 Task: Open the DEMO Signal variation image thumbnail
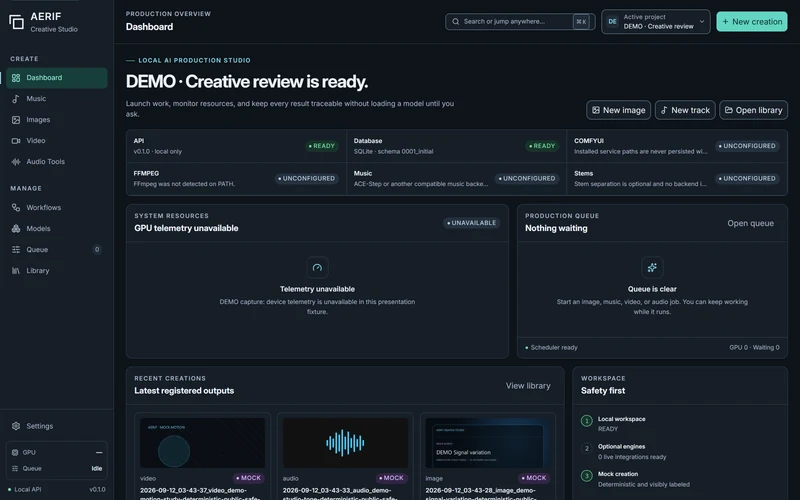[x=488, y=443]
